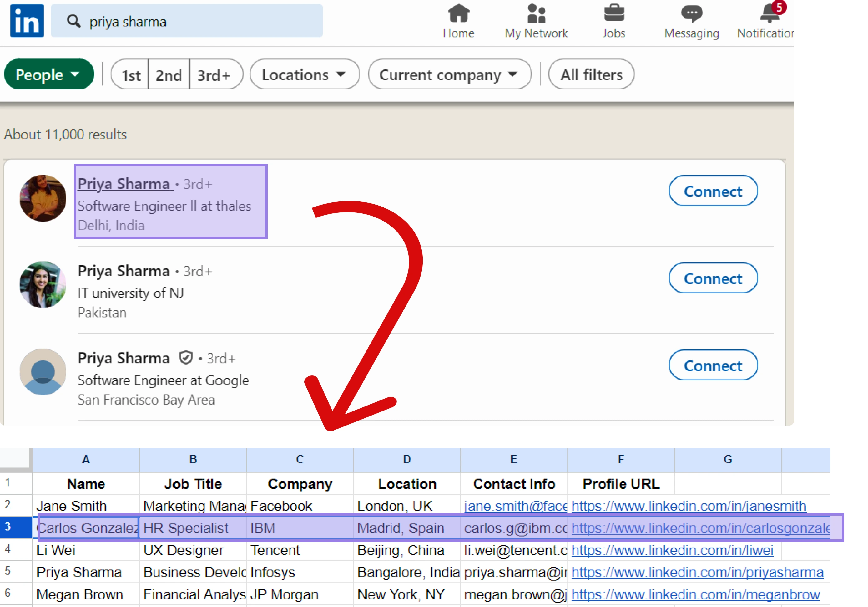The image size is (868, 607).
Task: Click Pakistan Priya Sharma profile photo
Action: pos(43,285)
